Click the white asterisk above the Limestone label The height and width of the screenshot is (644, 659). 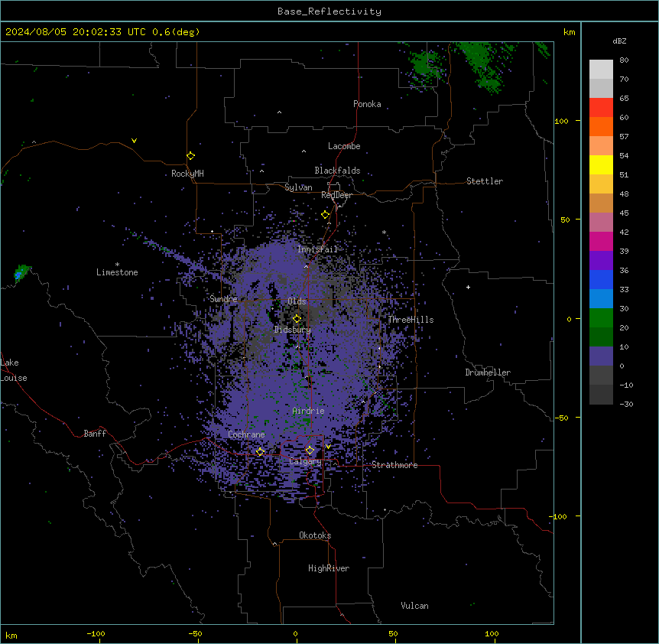tap(117, 265)
